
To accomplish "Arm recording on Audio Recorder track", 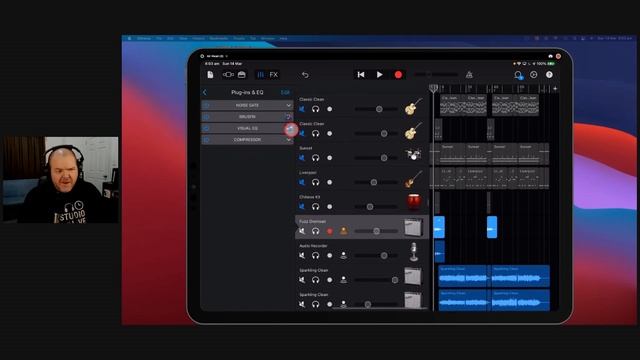I will [329, 256].
